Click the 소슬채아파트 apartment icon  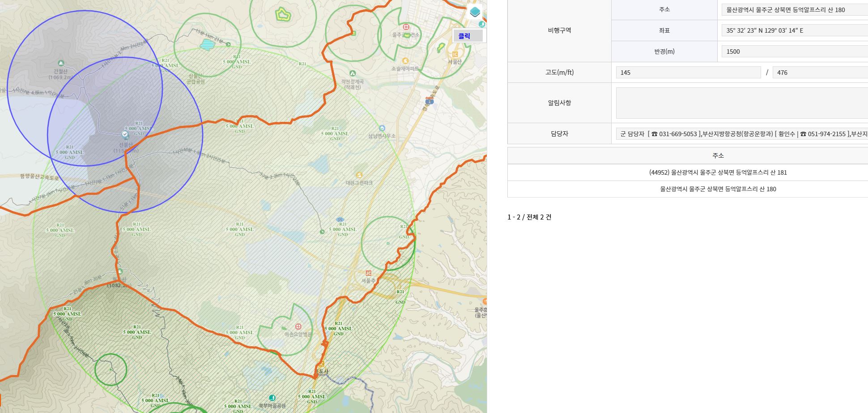point(405,61)
